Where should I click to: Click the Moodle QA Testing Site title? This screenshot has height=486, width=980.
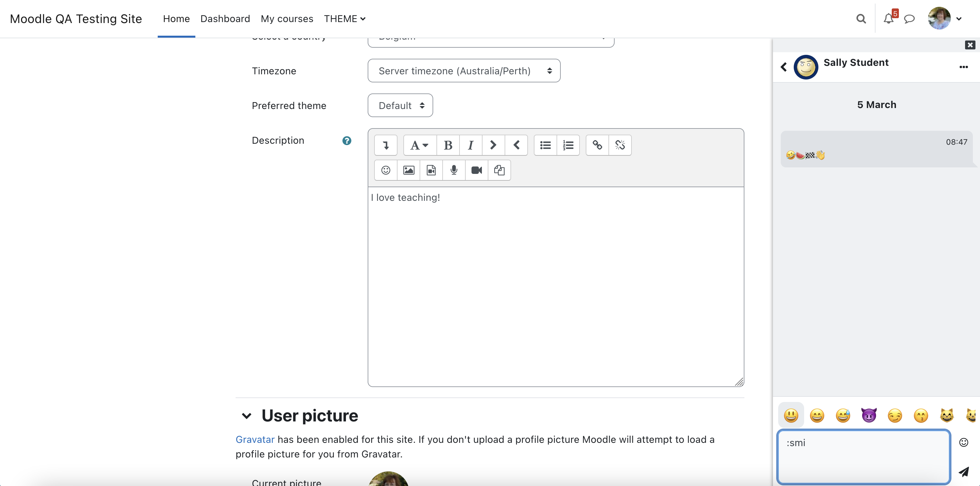pos(76,18)
